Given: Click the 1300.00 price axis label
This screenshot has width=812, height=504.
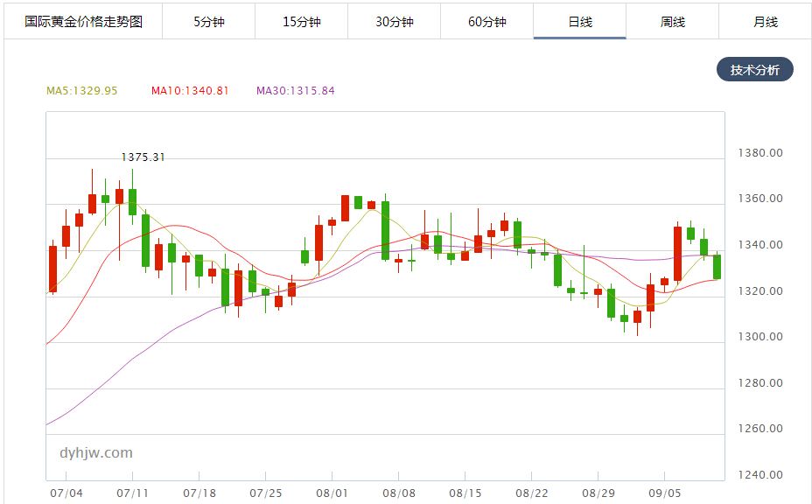Looking at the screenshot, I should (761, 337).
